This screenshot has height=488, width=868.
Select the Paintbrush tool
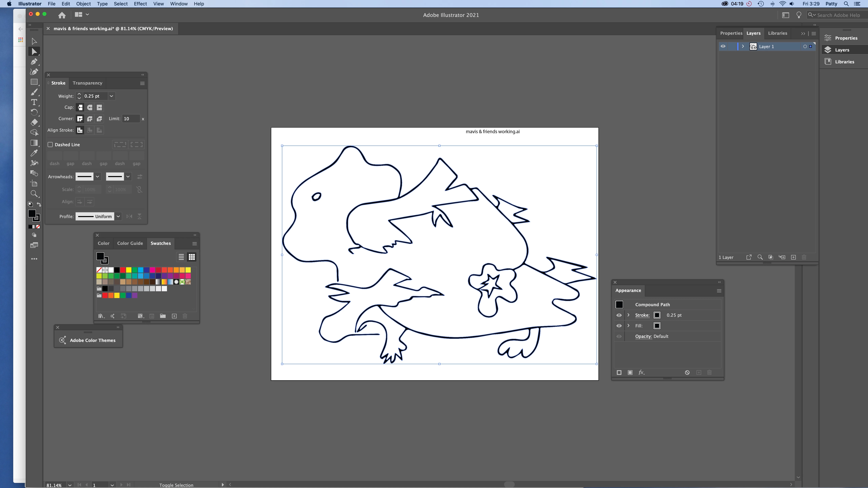coord(34,92)
